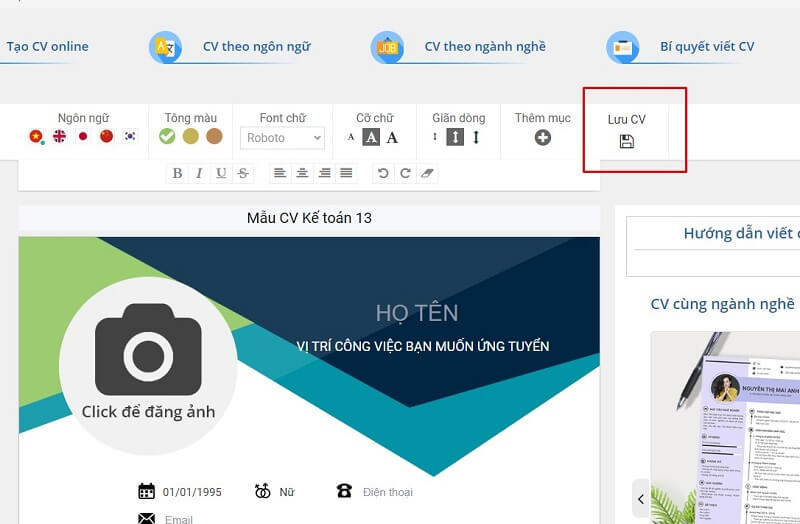Select the Vietnamese flag language
The width and height of the screenshot is (800, 524).
tap(37, 137)
